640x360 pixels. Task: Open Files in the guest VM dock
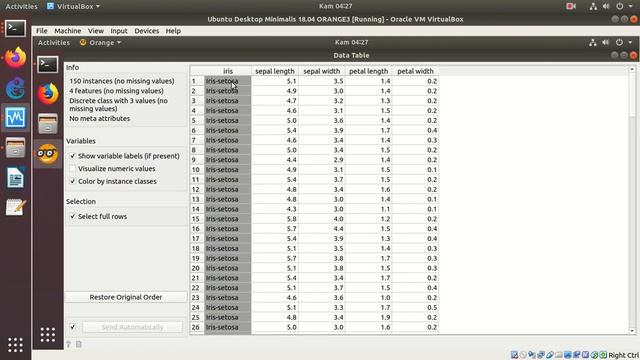pos(48,124)
